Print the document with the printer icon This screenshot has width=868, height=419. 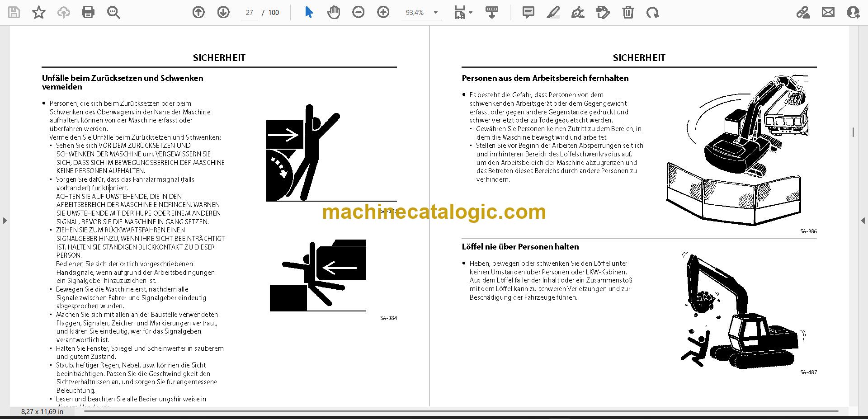pos(88,12)
